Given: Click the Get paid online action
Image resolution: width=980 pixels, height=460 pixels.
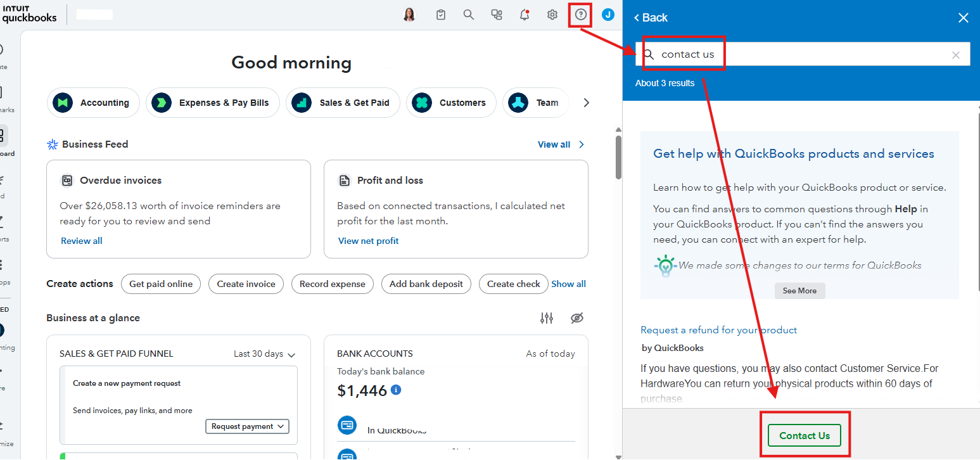Looking at the screenshot, I should click(x=161, y=284).
